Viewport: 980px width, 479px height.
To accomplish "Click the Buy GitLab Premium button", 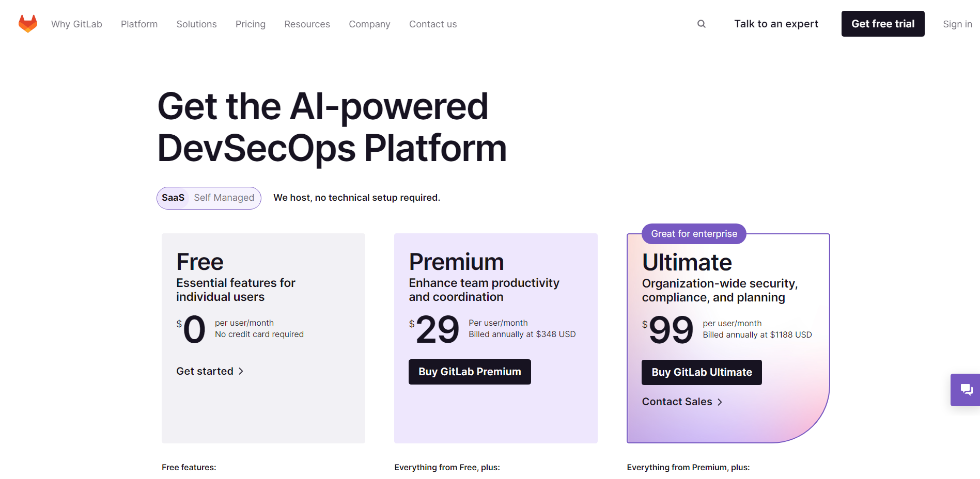I will pyautogui.click(x=470, y=372).
